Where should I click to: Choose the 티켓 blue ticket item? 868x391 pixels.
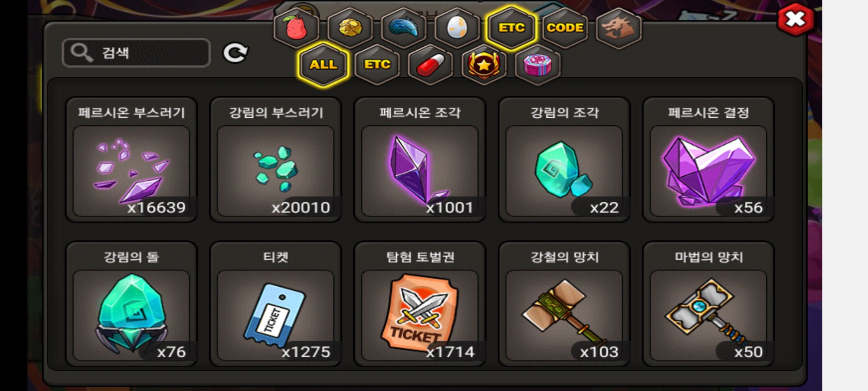[x=276, y=304]
